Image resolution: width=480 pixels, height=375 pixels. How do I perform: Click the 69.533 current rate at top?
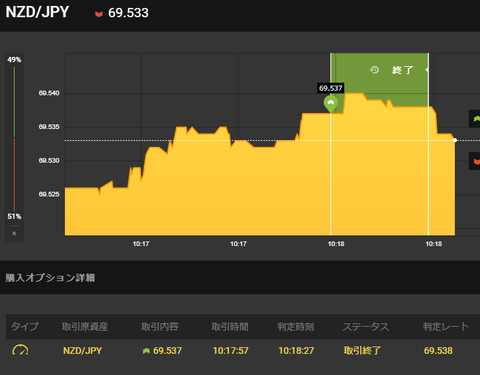[128, 13]
